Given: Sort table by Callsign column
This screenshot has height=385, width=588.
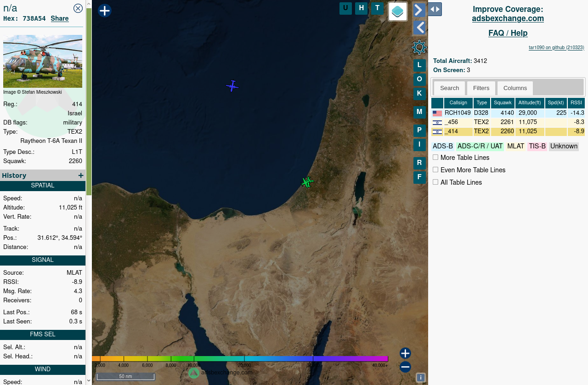Looking at the screenshot, I should click(x=458, y=103).
